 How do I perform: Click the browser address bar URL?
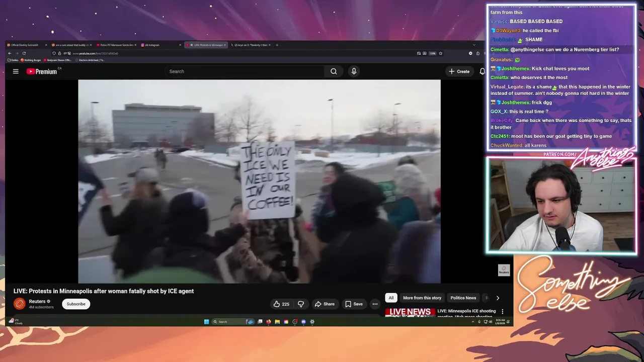(x=95, y=53)
